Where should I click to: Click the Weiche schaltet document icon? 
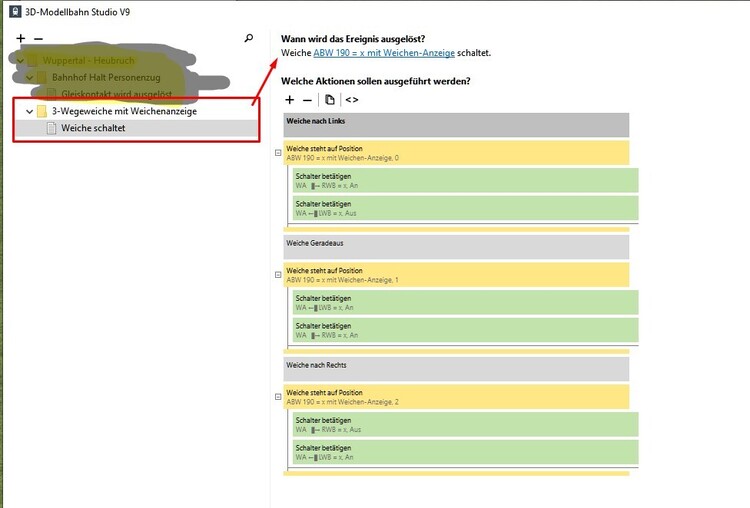pos(51,128)
